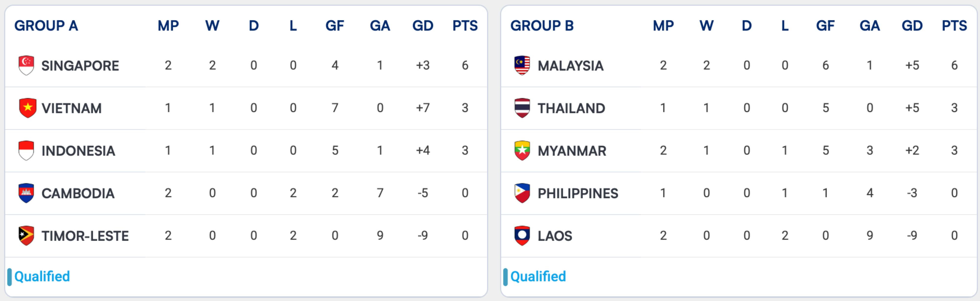Click the GD column header in Group B
980x301 pixels.
pyautogui.click(x=912, y=25)
